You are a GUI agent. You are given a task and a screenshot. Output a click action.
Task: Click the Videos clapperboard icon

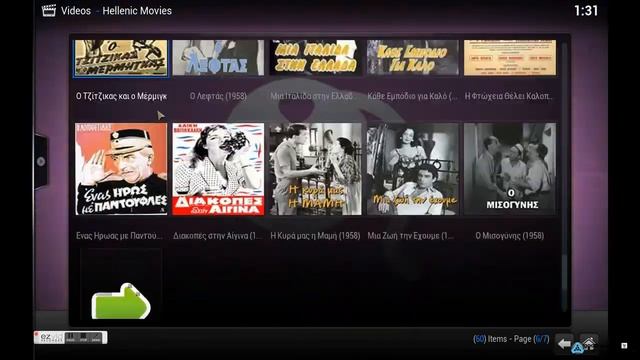[x=49, y=10]
